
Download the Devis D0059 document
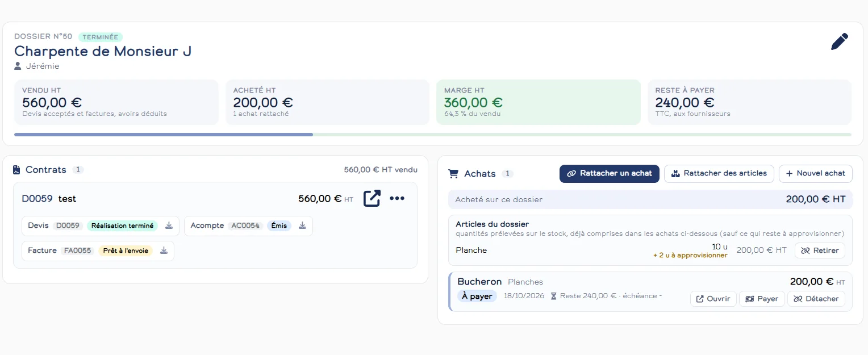[x=169, y=225]
